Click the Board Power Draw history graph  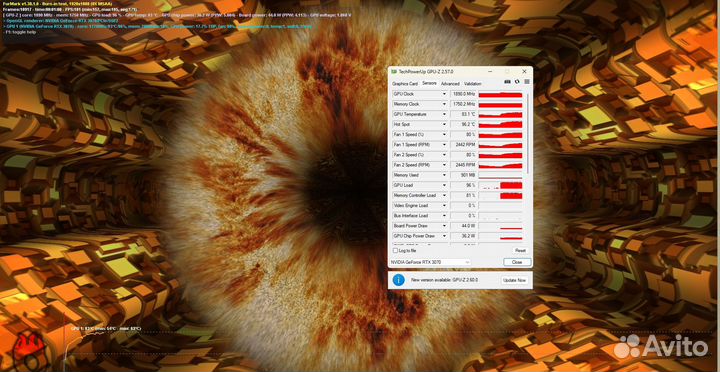click(x=500, y=226)
